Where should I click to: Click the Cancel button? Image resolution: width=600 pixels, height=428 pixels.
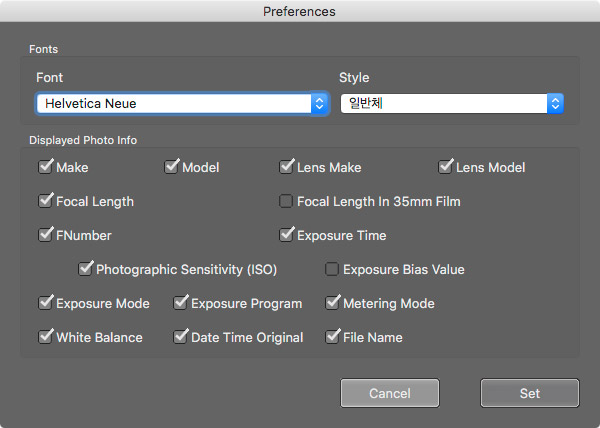coord(389,393)
